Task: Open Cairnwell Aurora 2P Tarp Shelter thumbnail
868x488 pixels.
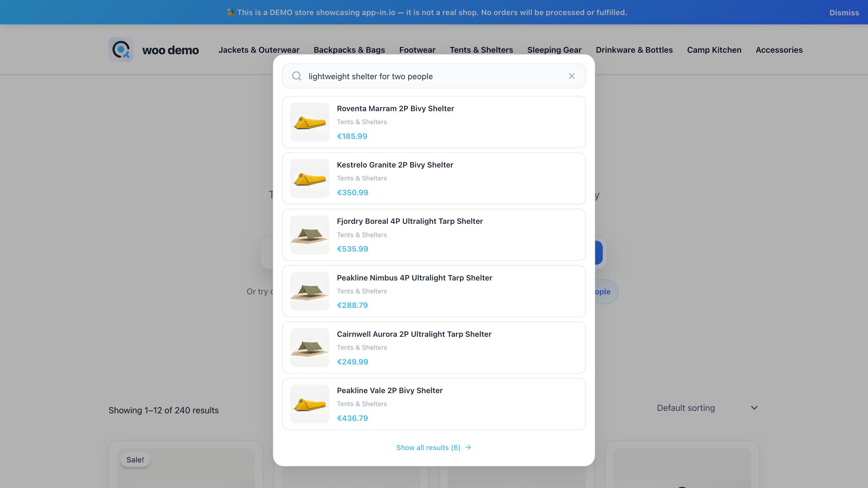Action: click(310, 348)
